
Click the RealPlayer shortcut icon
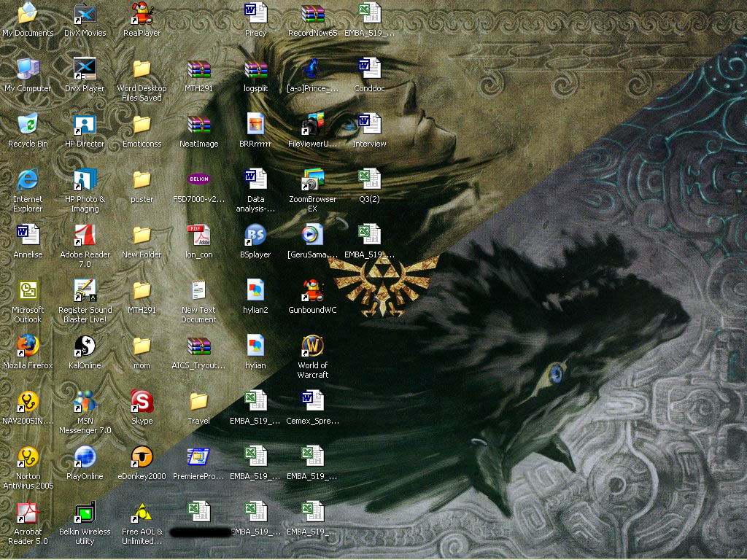pos(142,14)
